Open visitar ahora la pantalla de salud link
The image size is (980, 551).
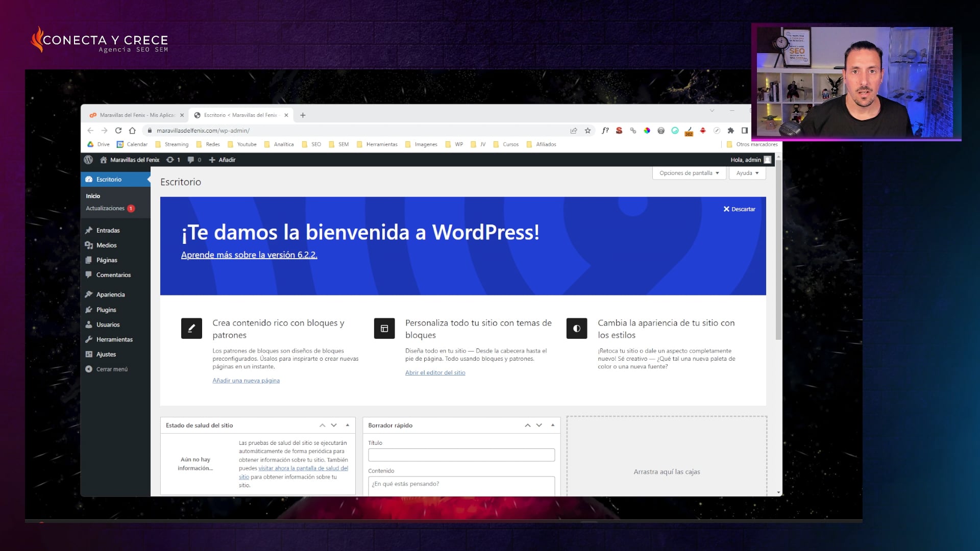click(294, 472)
